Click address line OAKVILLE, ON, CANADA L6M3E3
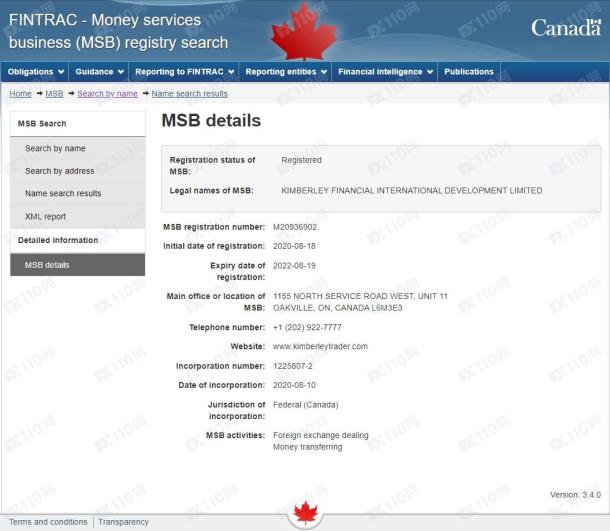 338,308
